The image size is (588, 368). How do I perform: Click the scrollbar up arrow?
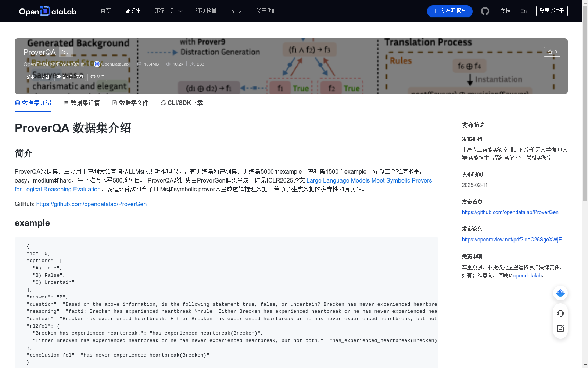pos(585,3)
